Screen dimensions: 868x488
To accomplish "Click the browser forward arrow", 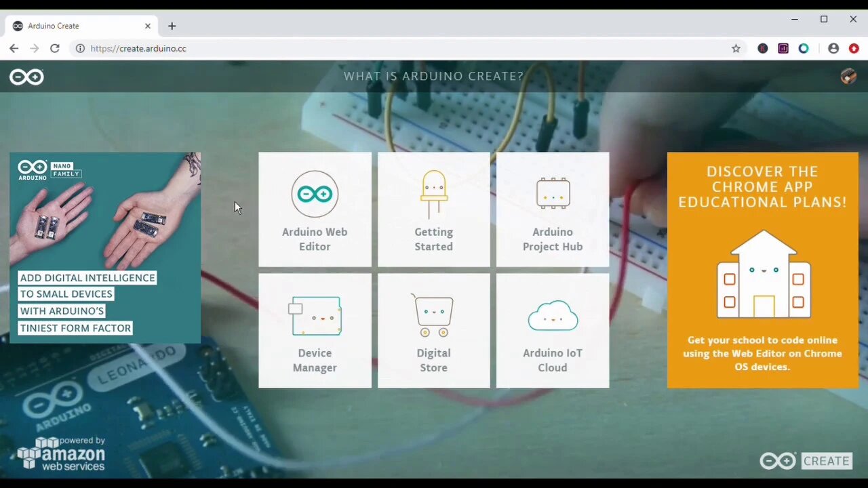I will coord(34,48).
